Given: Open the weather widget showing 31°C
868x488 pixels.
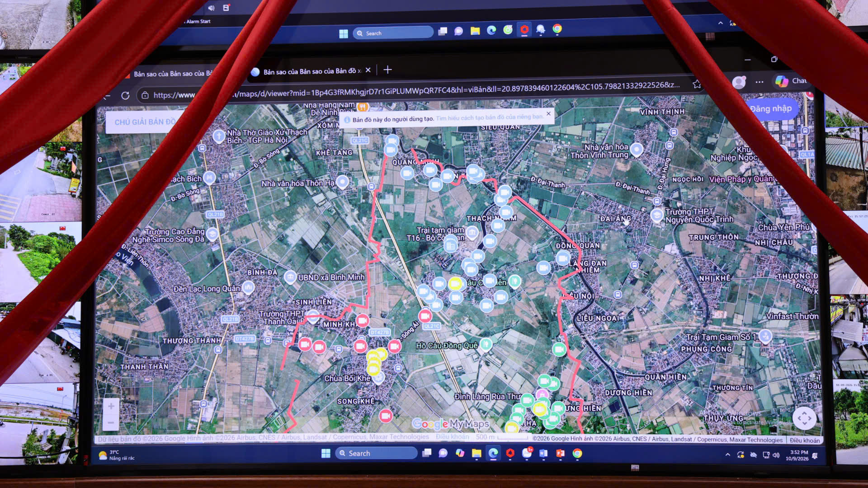Looking at the screenshot, I should coord(117,455).
